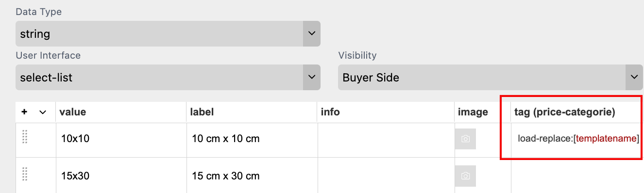Grab the drag handle of 15x30 row

25,175
